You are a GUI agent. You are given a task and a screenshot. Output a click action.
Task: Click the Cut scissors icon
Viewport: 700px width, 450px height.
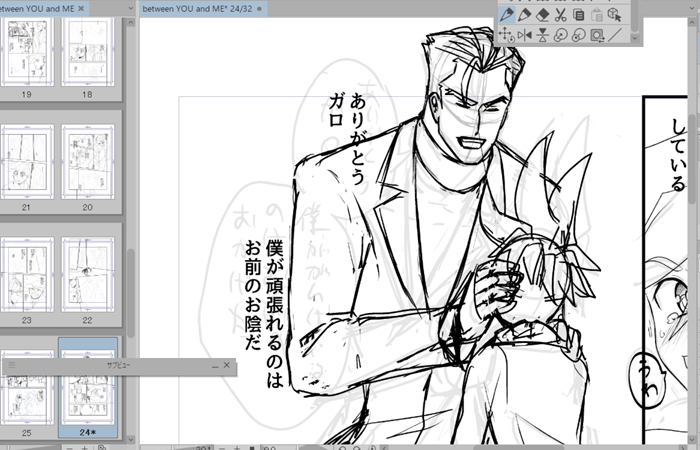click(560, 15)
